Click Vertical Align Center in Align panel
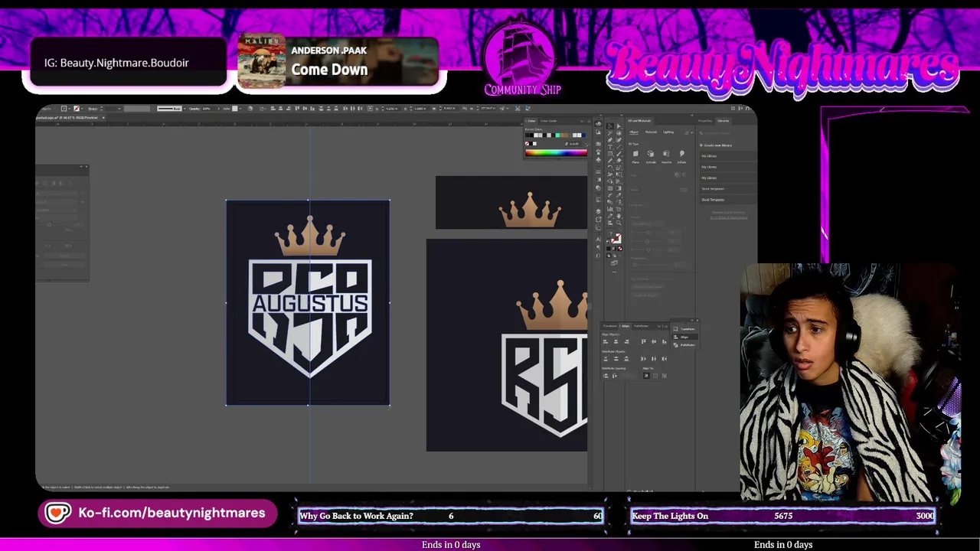This screenshot has height=551, width=980. (x=654, y=342)
